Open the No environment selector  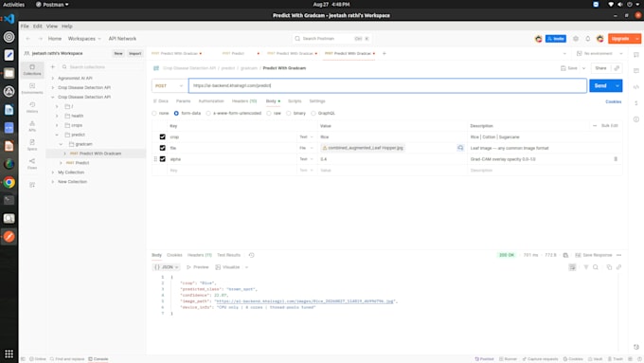(x=599, y=53)
